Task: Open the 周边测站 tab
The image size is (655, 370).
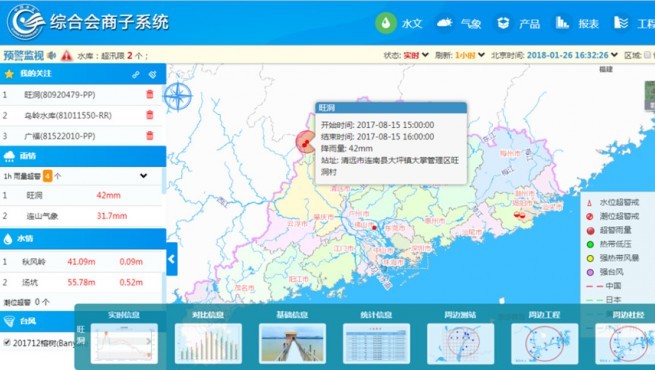Action: (x=460, y=315)
